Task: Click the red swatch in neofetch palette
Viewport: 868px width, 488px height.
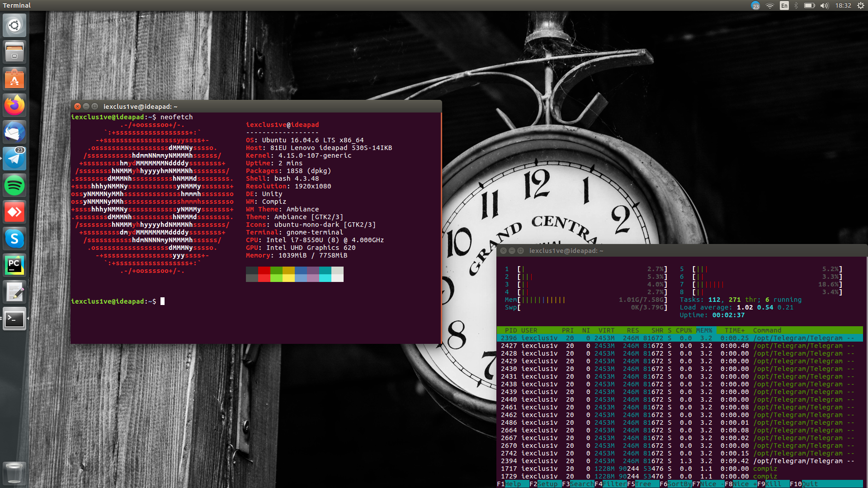Action: 264,274
